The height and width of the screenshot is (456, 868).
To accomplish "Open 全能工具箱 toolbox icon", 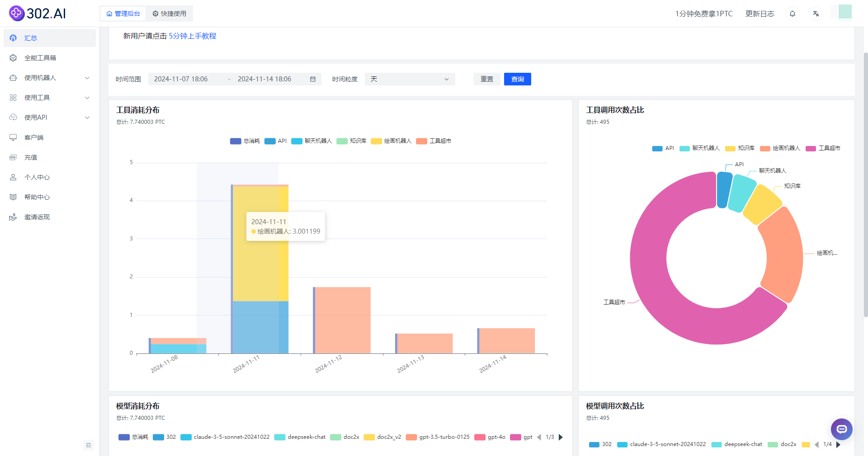I will [x=13, y=58].
